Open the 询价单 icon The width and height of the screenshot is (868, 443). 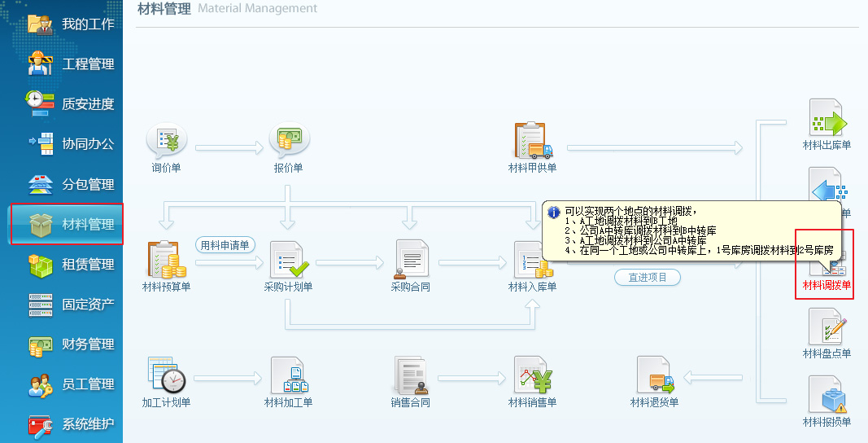tap(167, 142)
